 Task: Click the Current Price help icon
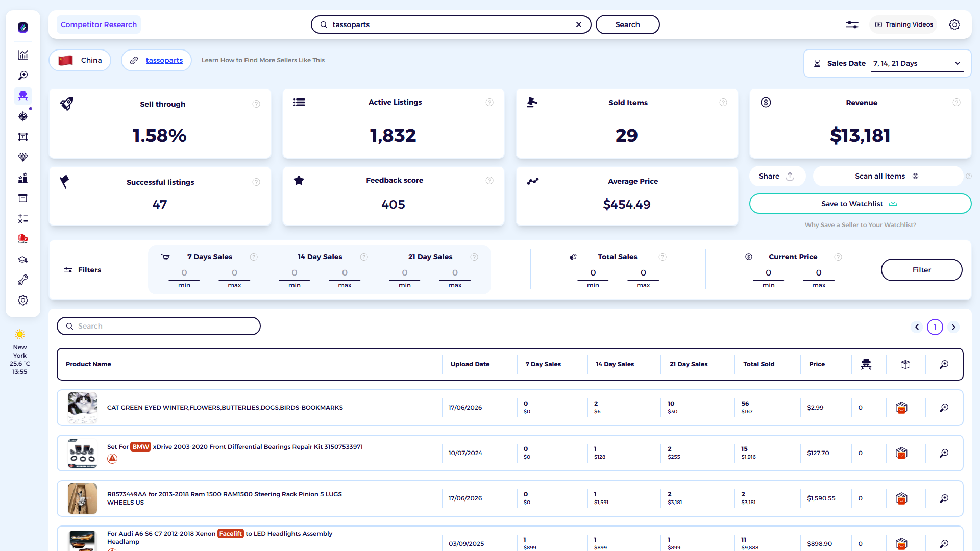pyautogui.click(x=838, y=257)
